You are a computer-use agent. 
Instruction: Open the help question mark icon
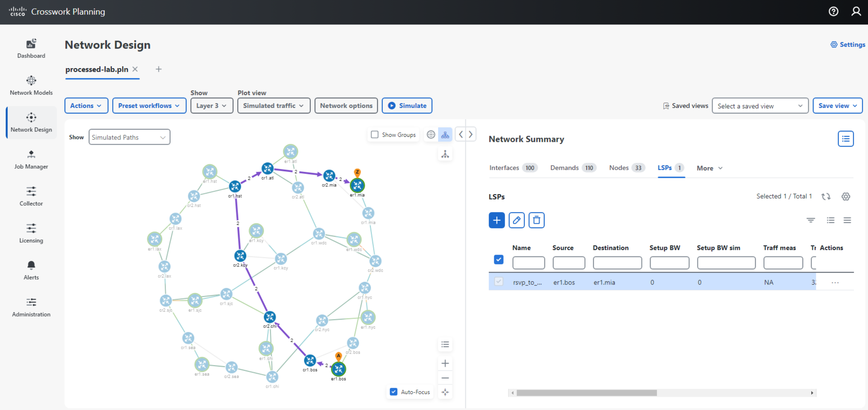tap(833, 12)
